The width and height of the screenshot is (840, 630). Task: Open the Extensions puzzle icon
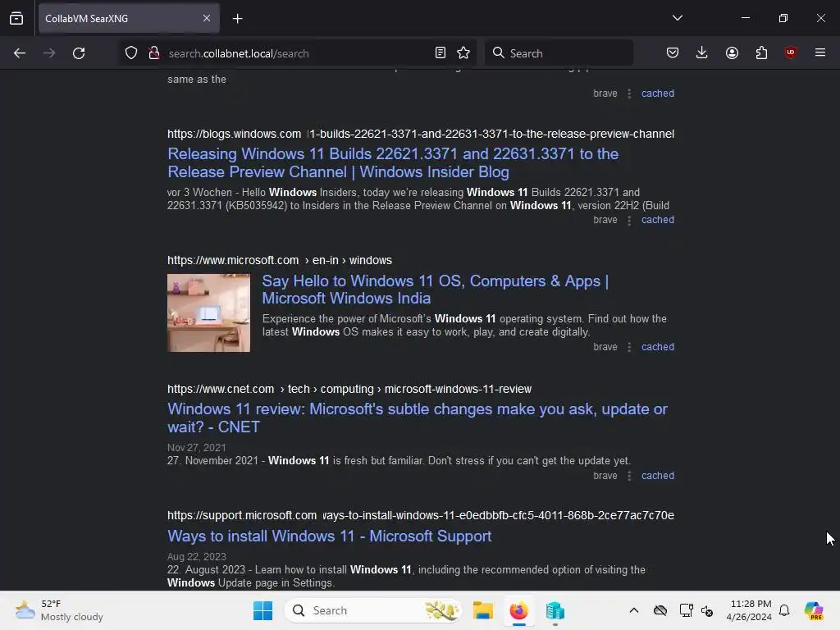click(x=761, y=52)
